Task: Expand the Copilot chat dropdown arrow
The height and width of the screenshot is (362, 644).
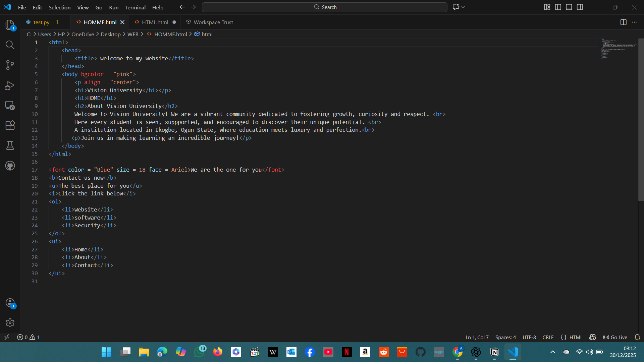Action: point(463,7)
